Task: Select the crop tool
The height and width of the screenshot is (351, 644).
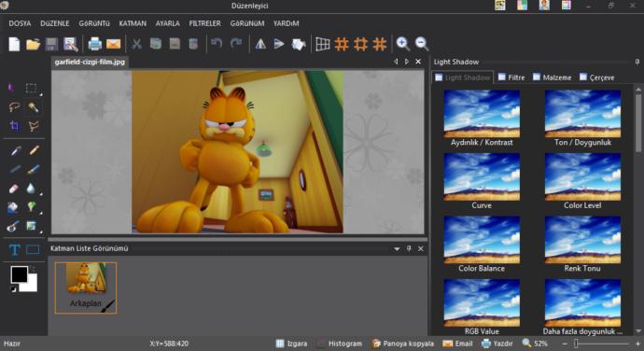Action: click(14, 126)
